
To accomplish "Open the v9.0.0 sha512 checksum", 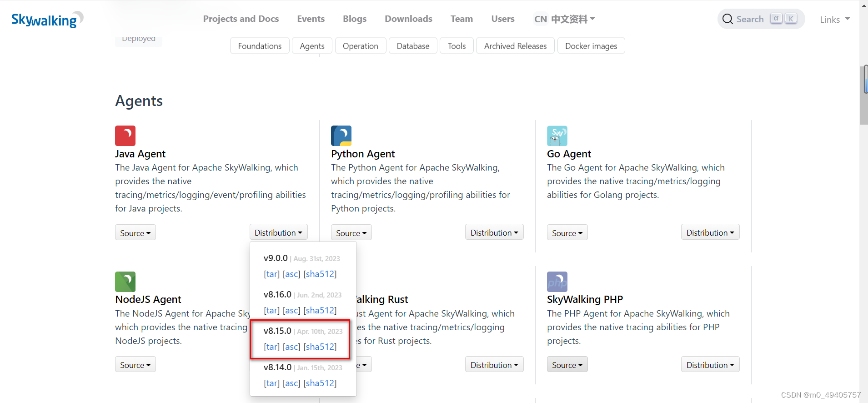I will pyautogui.click(x=320, y=274).
